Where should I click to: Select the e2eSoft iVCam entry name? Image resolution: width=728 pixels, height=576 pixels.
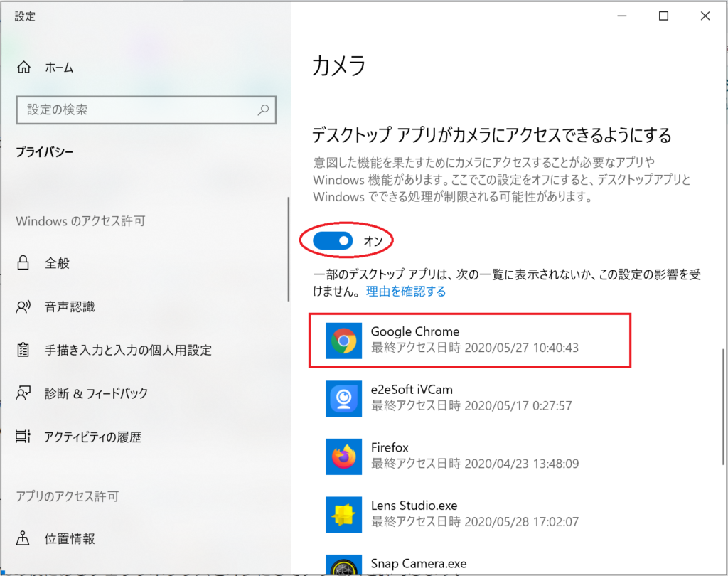point(412,389)
